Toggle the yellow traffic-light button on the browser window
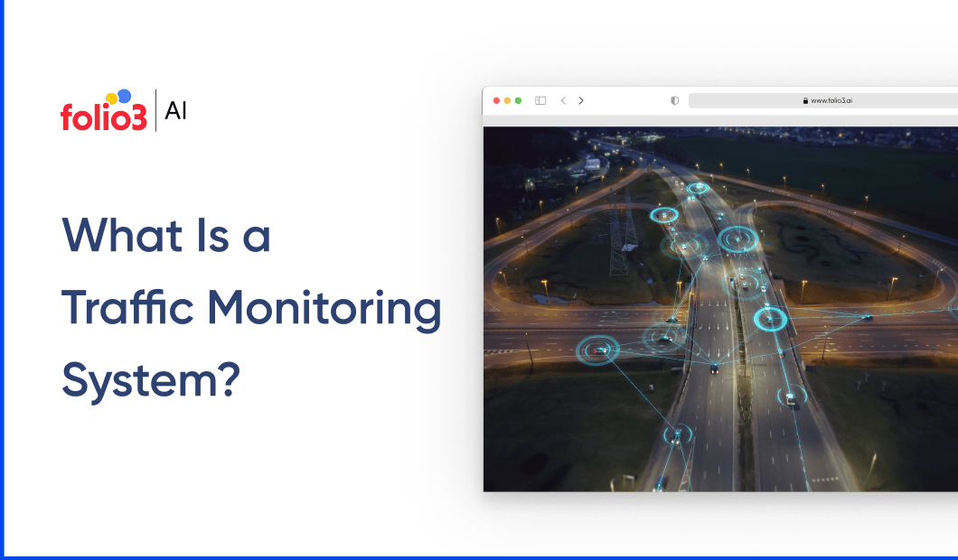The height and width of the screenshot is (560, 958). [x=508, y=100]
